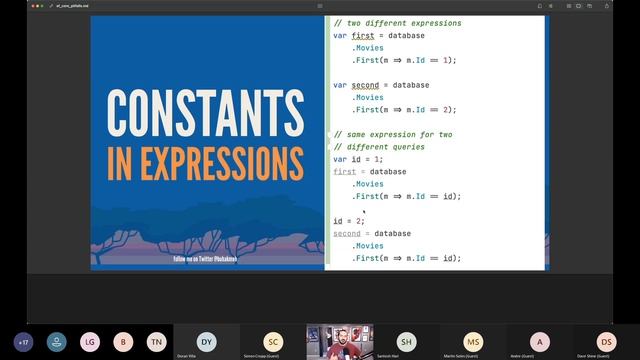Viewport: 640px width, 360px height.
Task: Select the B participant avatar
Action: pos(123,342)
